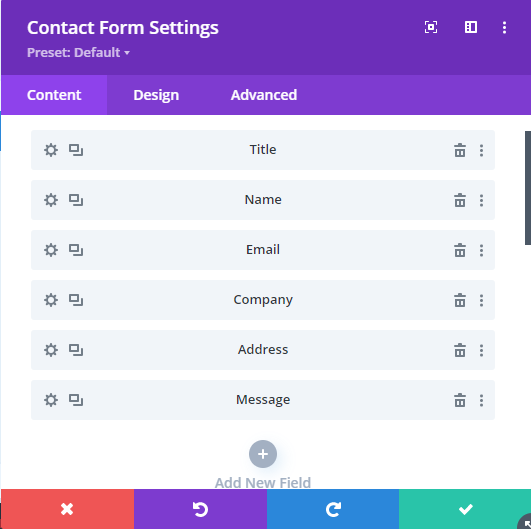Toggle the snap modal to sidebar icon
This screenshot has width=531, height=529.
click(471, 27)
